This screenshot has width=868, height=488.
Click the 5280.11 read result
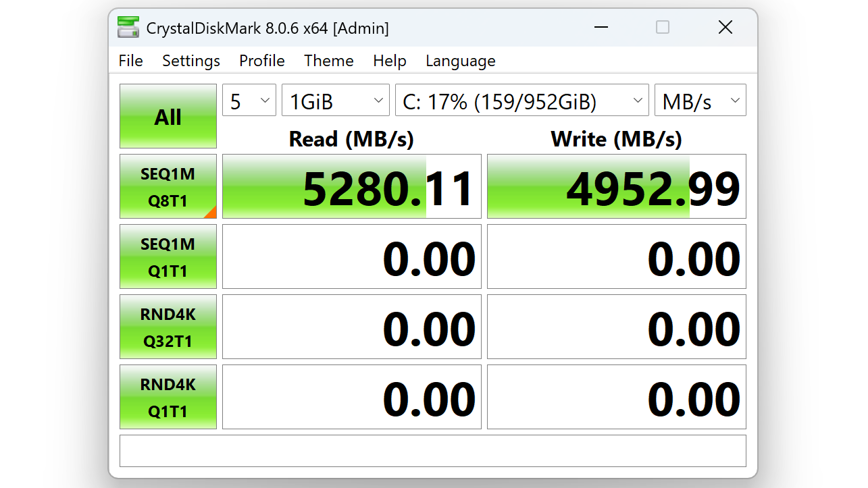tap(352, 186)
